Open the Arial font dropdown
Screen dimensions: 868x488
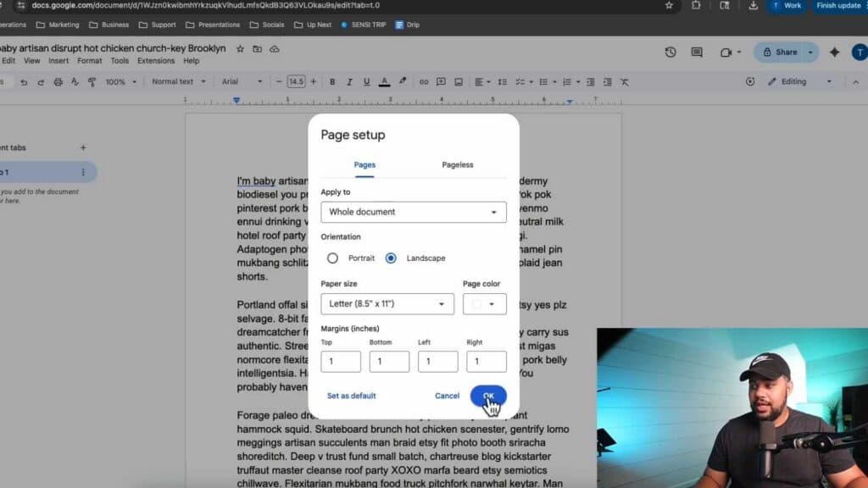(x=242, y=82)
